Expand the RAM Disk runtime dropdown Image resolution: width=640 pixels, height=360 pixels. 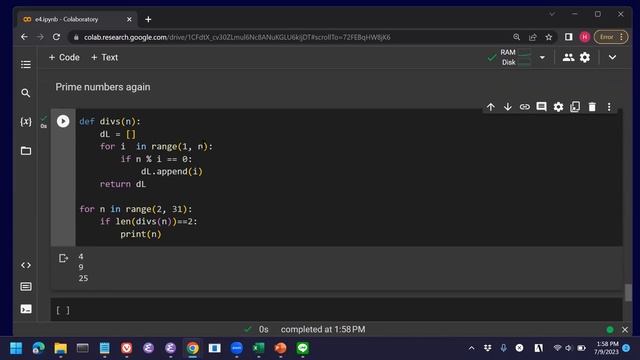click(x=542, y=58)
